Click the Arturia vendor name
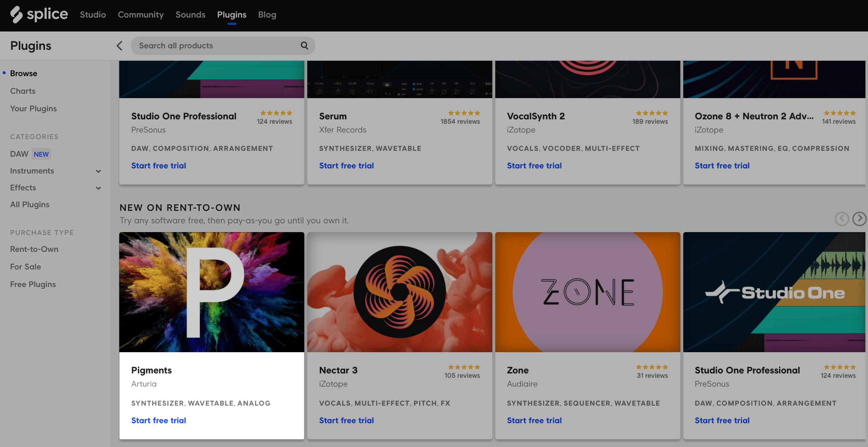The height and width of the screenshot is (447, 868). 144,384
